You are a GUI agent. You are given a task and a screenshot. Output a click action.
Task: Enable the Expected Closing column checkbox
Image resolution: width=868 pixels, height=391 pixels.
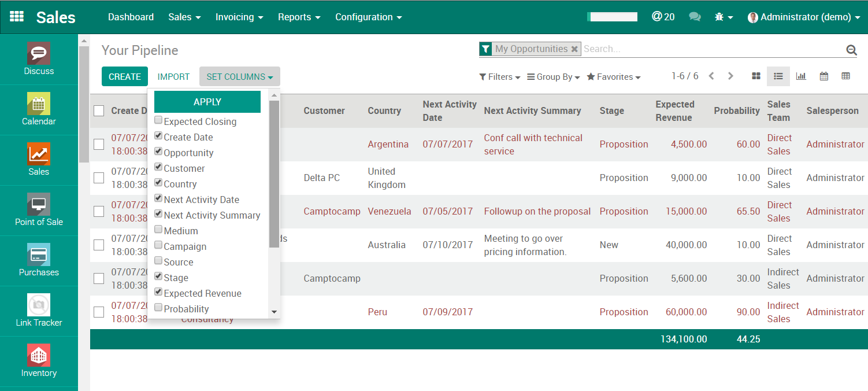pos(158,121)
